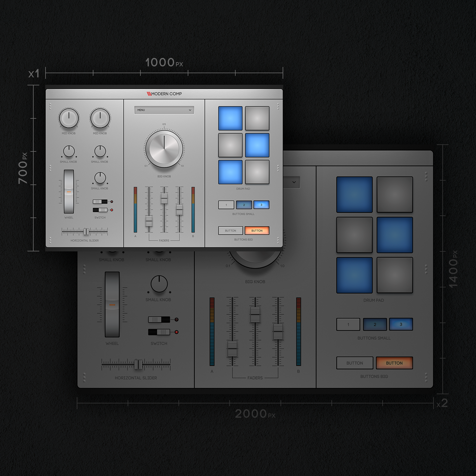Open the MENU dropdown on the light panel
Viewport: 476px width, 476px height.
[164, 110]
